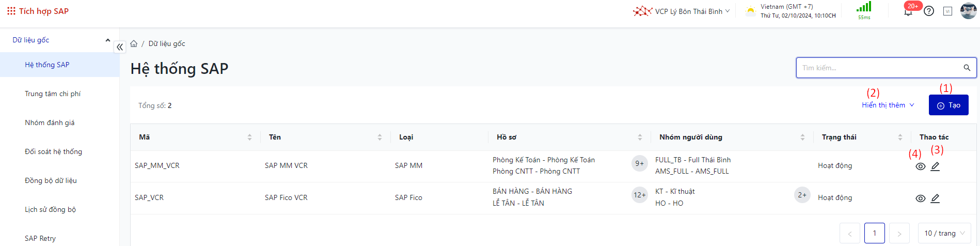This screenshot has width=980, height=246.
Task: Edit the SAP_VCR row
Action: coord(935,198)
